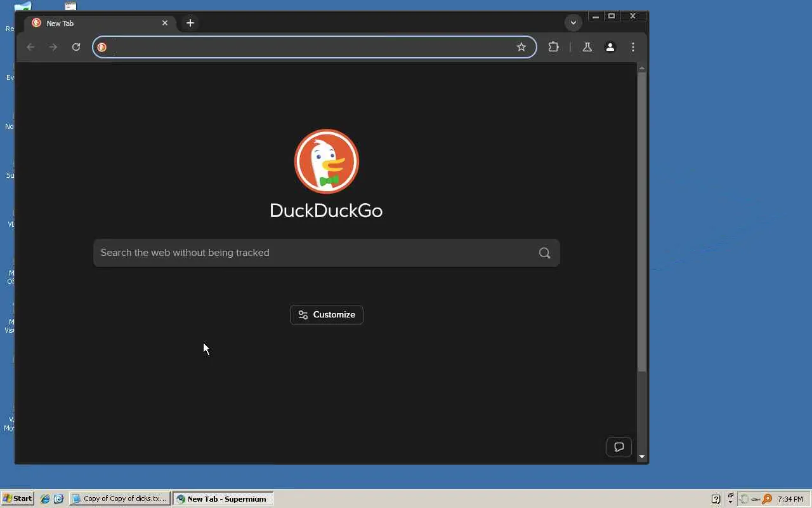812x508 pixels.
Task: Click the help question-mark icon in taskbar
Action: (x=716, y=499)
